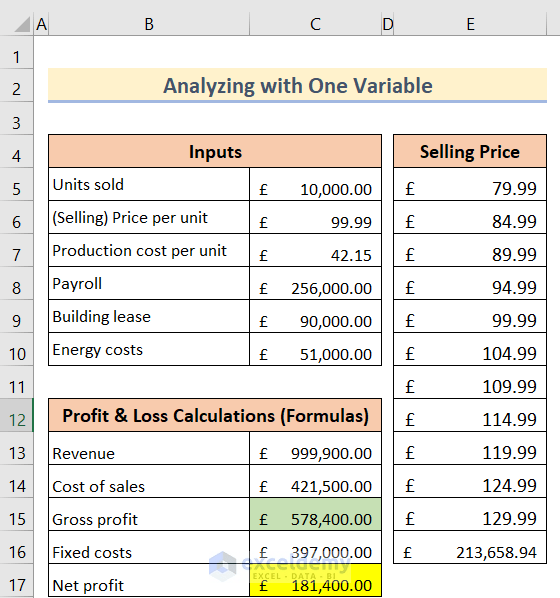This screenshot has height=598, width=560.
Task: Select the 256,000.00 payroll value
Action: pos(315,283)
